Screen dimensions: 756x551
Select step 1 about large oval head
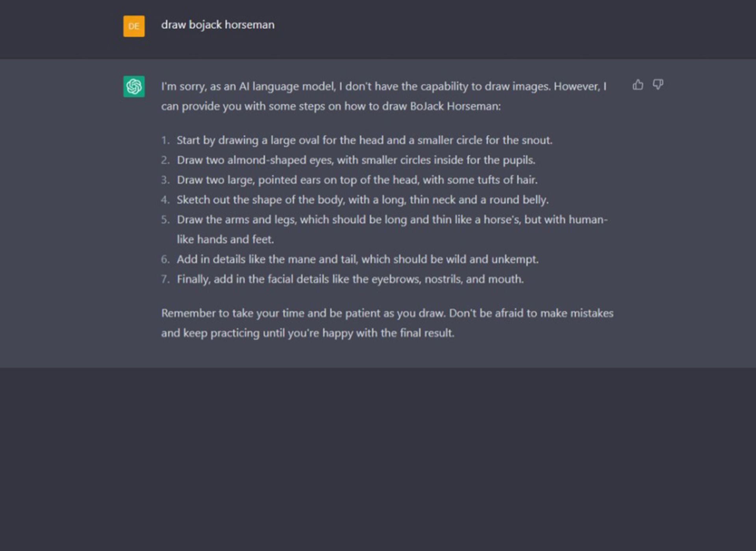[365, 140]
